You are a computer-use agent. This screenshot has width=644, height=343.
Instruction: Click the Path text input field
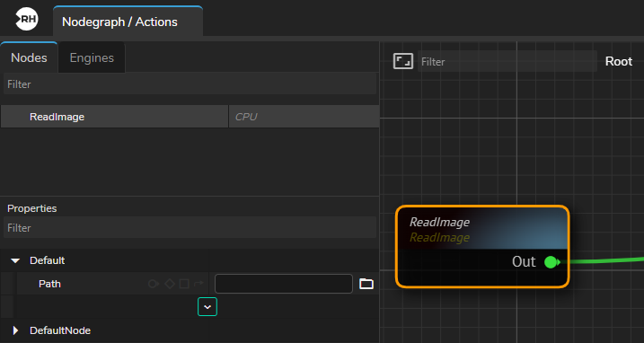point(284,284)
